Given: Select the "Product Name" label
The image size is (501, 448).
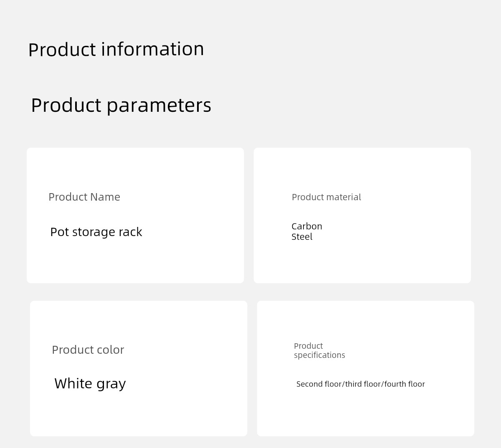Looking at the screenshot, I should [x=84, y=197].
